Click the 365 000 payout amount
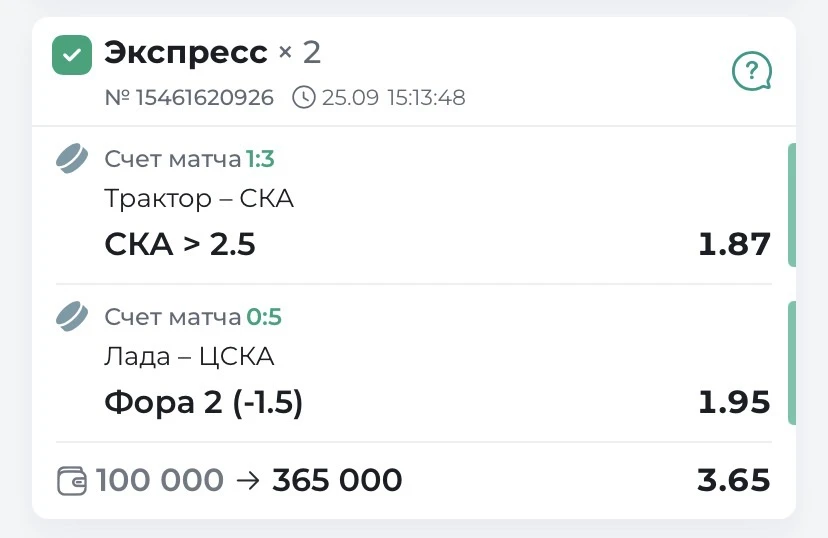Screen dimensions: 828x538 pos(337,480)
